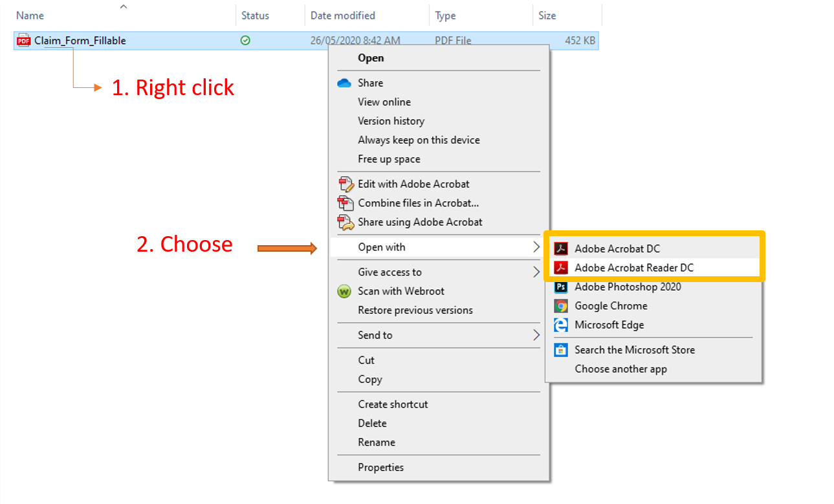This screenshot has height=504, width=834.
Task: Expand the Send to submenu arrow
Action: tap(536, 335)
